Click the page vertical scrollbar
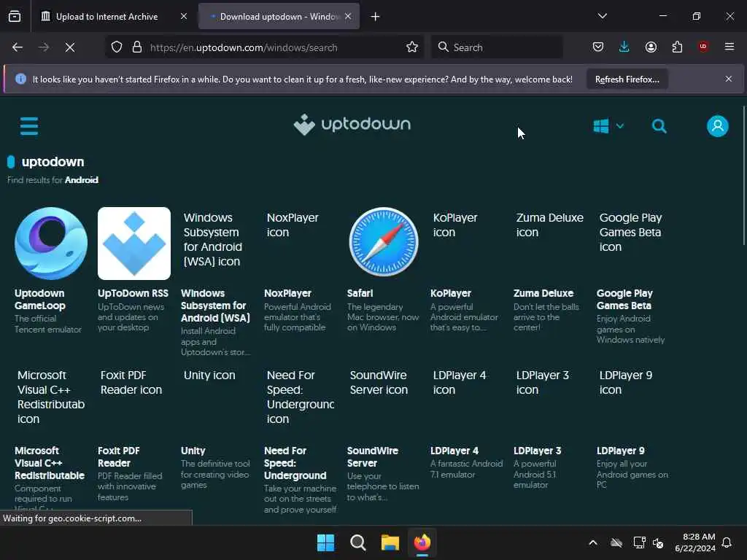The height and width of the screenshot is (560, 747). (x=743, y=176)
